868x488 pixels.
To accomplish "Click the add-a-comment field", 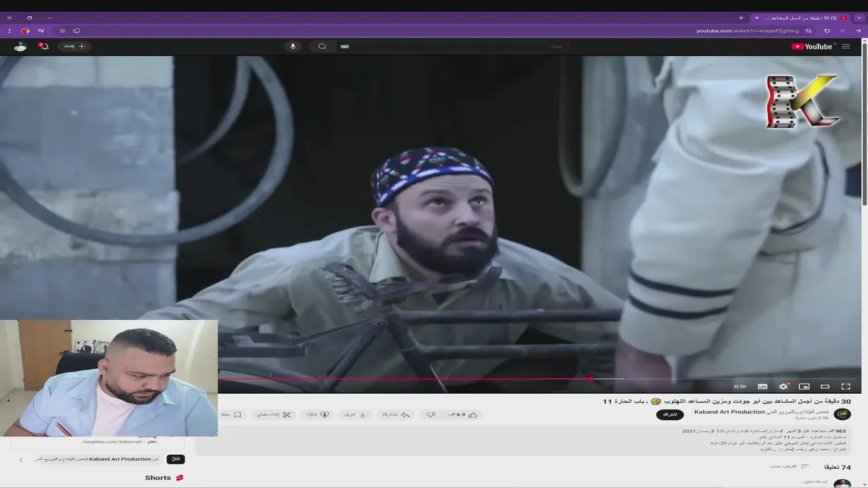I will [811, 482].
